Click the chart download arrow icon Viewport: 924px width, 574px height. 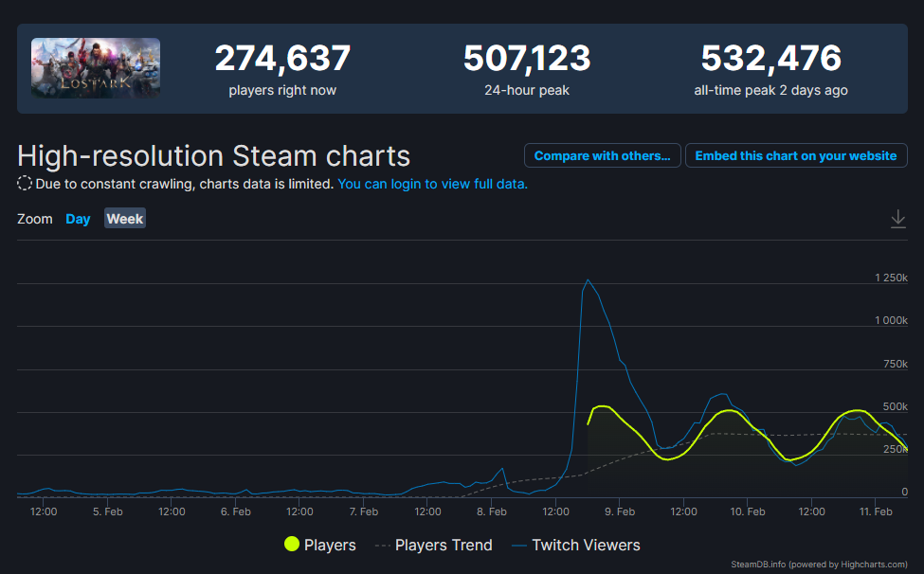(x=898, y=219)
